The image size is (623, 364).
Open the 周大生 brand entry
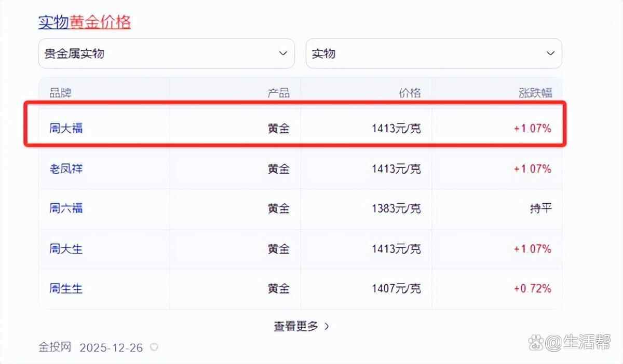click(66, 249)
